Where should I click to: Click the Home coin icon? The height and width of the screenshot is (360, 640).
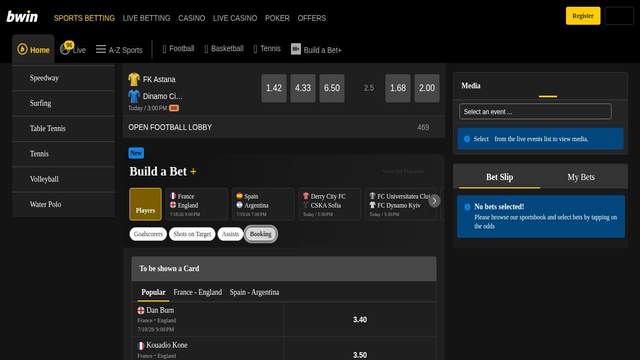[x=22, y=49]
